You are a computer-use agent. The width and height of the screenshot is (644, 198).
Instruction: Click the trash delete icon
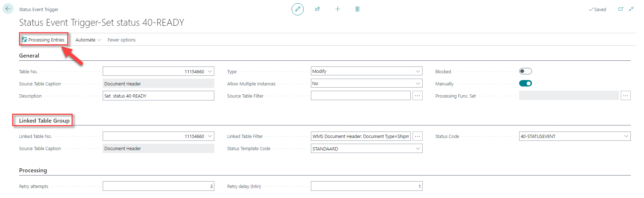357,9
